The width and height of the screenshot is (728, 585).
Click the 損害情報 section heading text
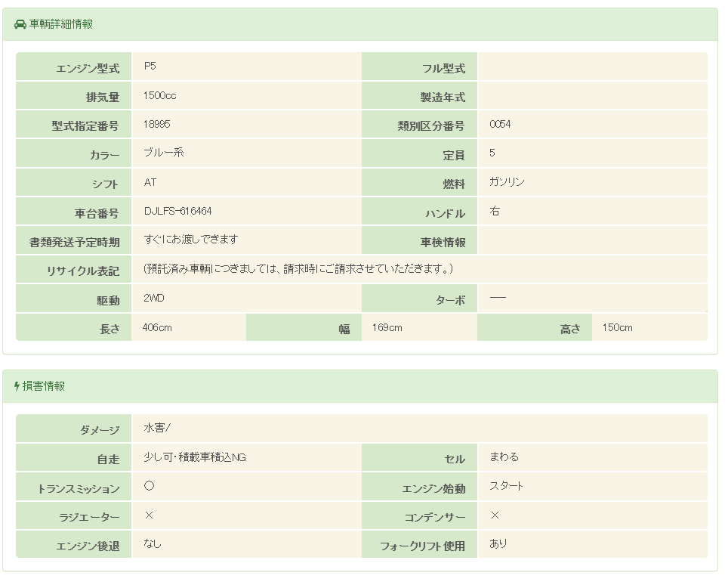(x=44, y=386)
